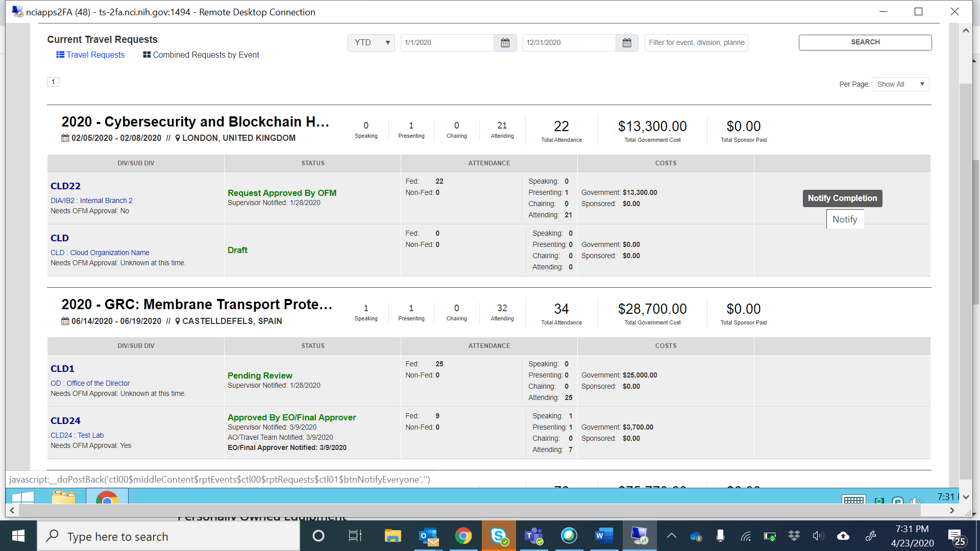
Task: Expand the YTD date range dropdown
Action: coord(371,43)
